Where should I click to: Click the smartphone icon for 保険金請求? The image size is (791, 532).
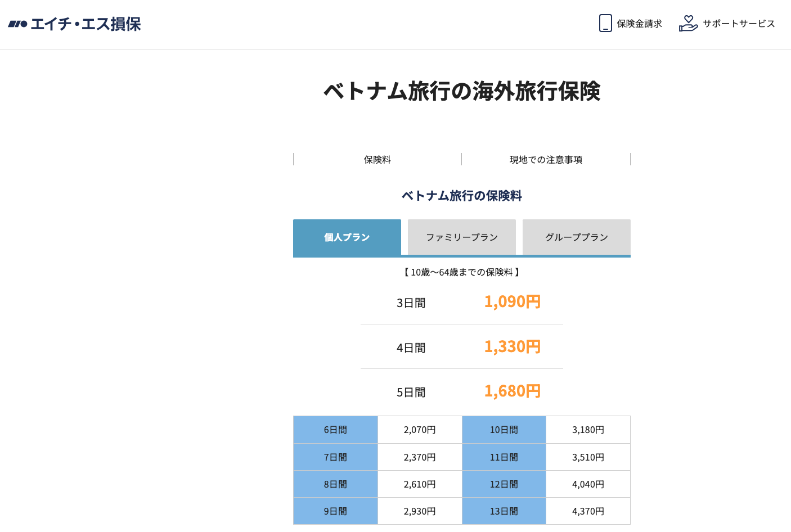click(605, 23)
